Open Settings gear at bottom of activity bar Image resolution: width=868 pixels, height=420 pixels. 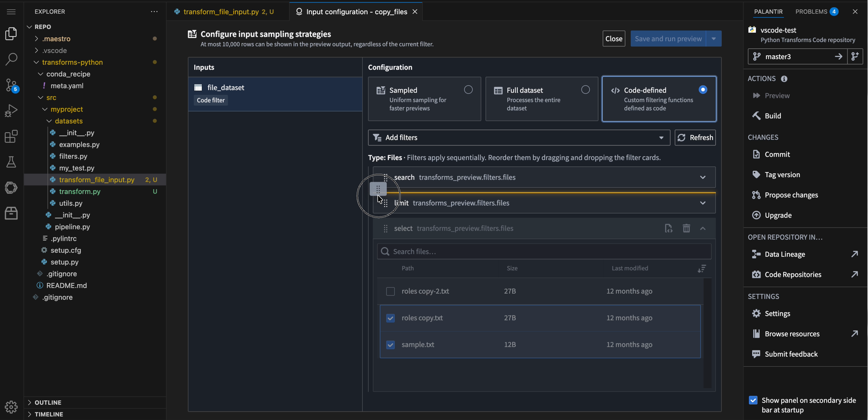pos(11,407)
